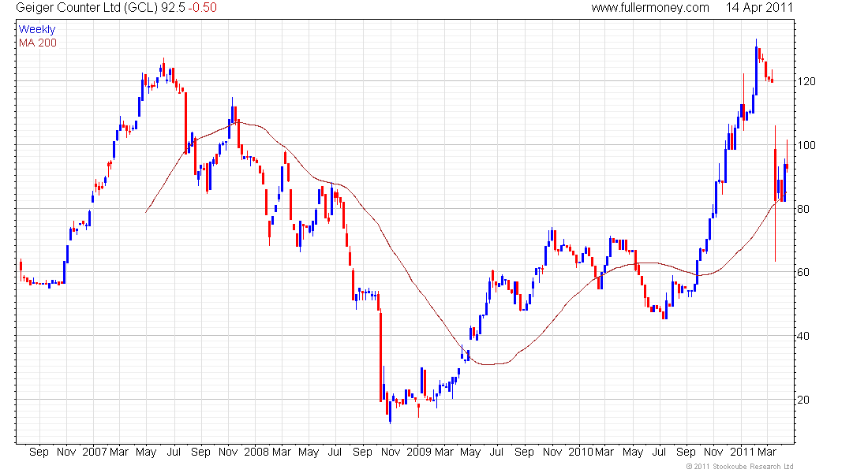
Task: Click the 'Mar' label right after 2009
Action: [x=444, y=452]
